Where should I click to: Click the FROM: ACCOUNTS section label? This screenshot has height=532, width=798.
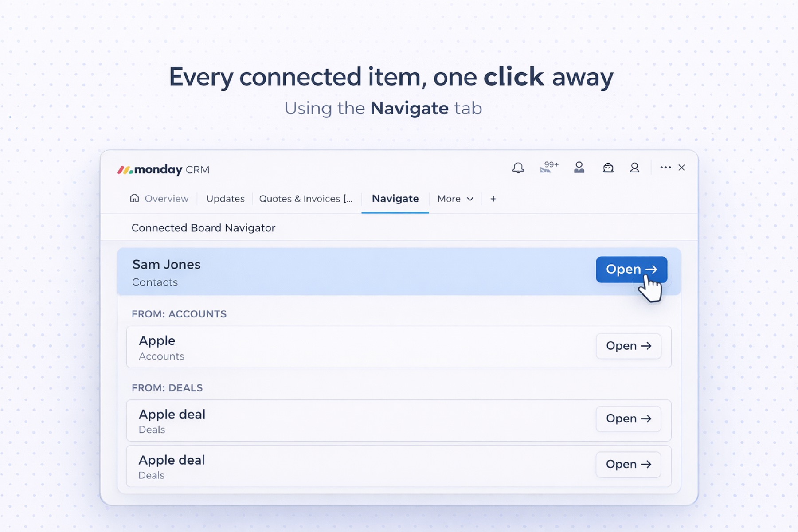179,314
